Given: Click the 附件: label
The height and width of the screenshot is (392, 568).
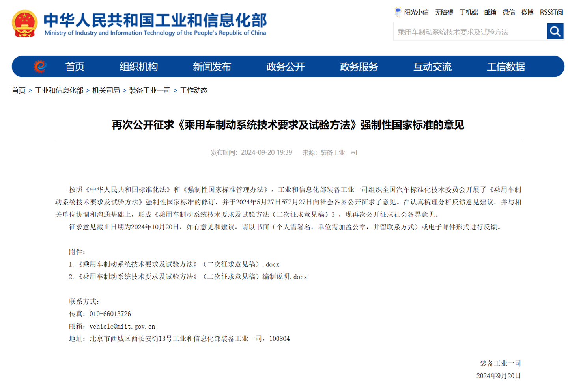Looking at the screenshot, I should pyautogui.click(x=77, y=252).
